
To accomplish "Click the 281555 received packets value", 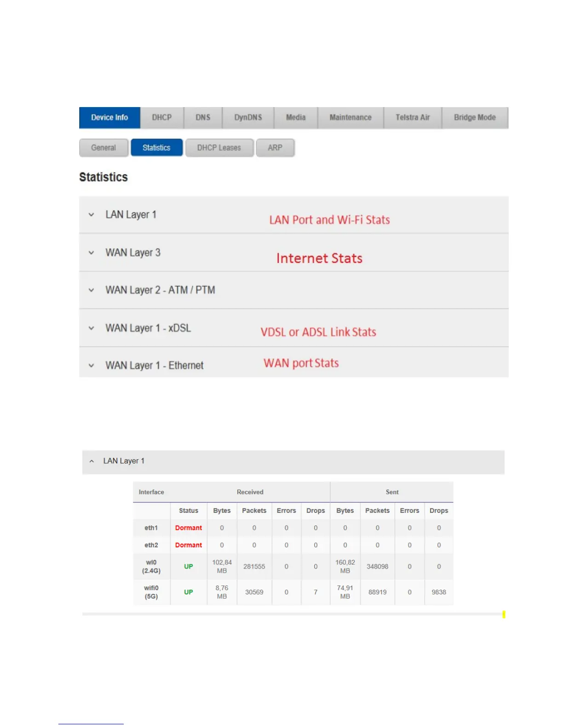I will click(x=254, y=567).
